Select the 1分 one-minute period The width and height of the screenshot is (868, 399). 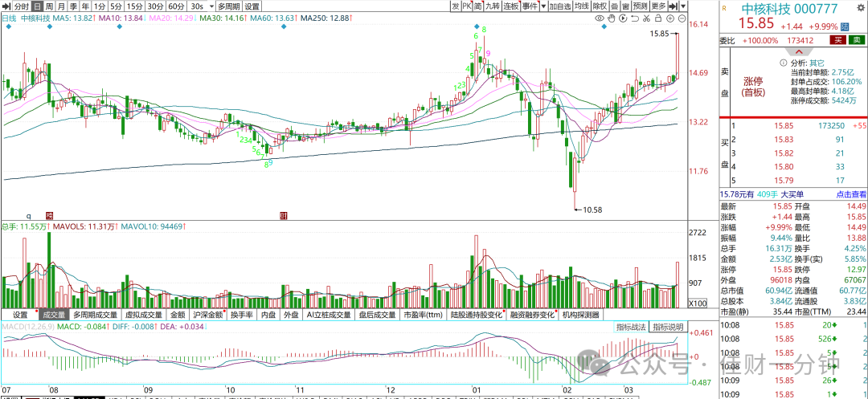pos(99,6)
